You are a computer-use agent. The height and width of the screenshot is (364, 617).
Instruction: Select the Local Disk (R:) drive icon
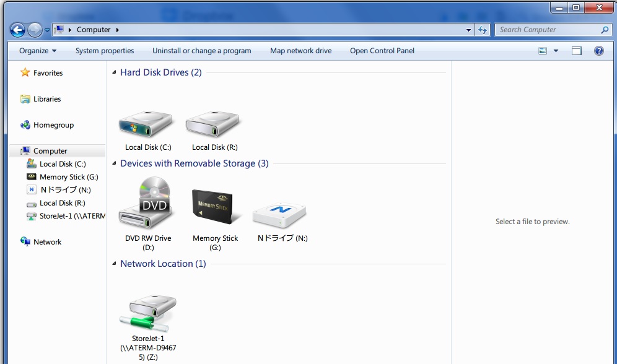(x=214, y=126)
